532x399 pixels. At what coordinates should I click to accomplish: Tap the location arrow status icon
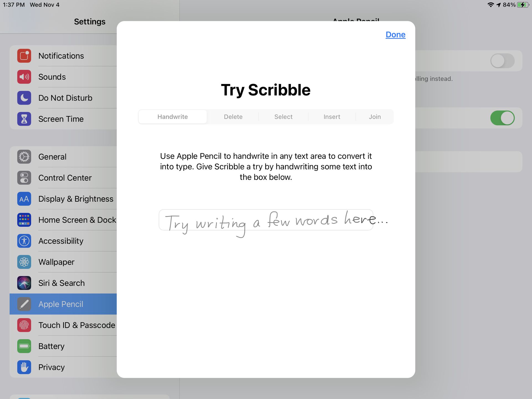[498, 5]
